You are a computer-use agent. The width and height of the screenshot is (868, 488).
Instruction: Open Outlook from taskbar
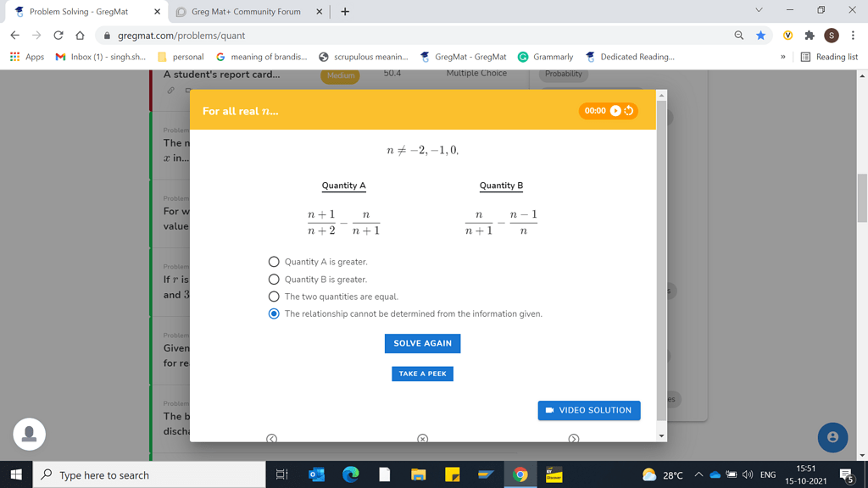click(317, 474)
